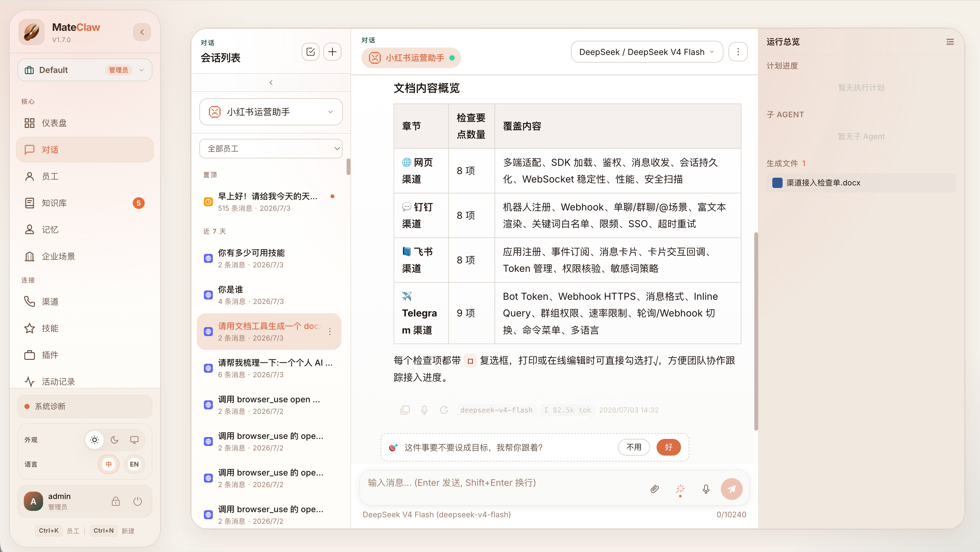Toggle the 运行总览 panel menu icon
The height and width of the screenshot is (552, 980).
pos(950,42)
